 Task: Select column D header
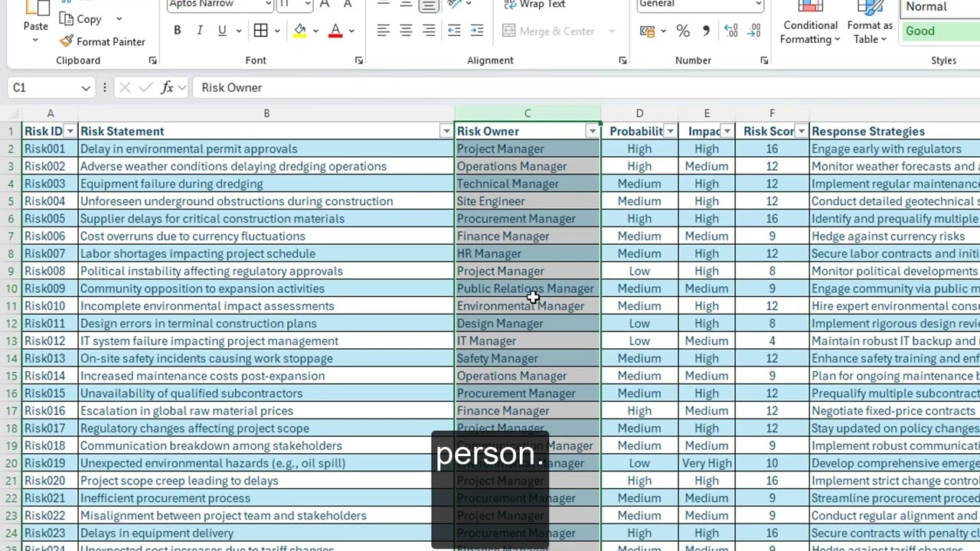point(639,113)
